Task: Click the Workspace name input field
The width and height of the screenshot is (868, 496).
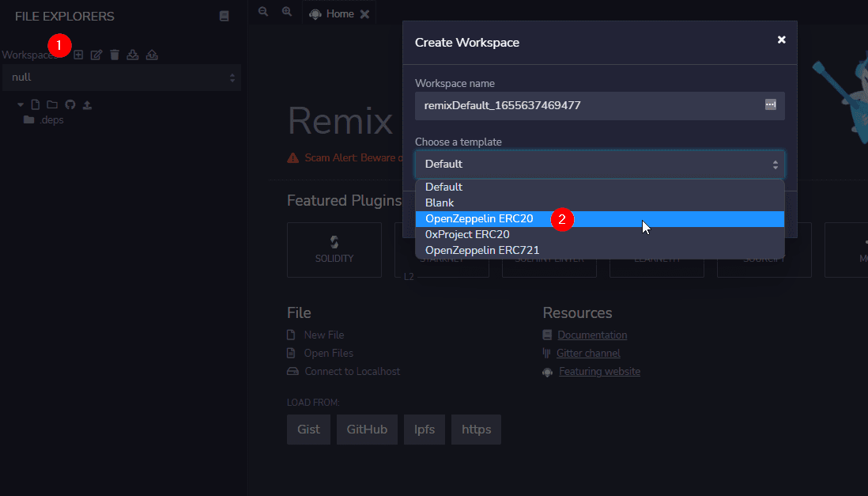Action: coord(600,105)
